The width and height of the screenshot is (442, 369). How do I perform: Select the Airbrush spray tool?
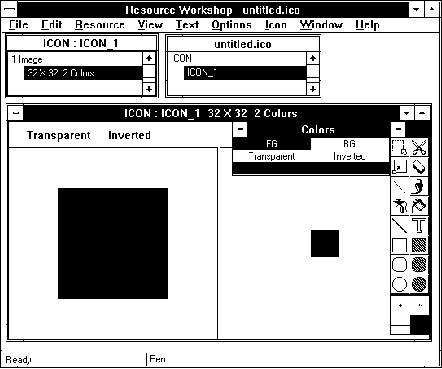point(399,206)
